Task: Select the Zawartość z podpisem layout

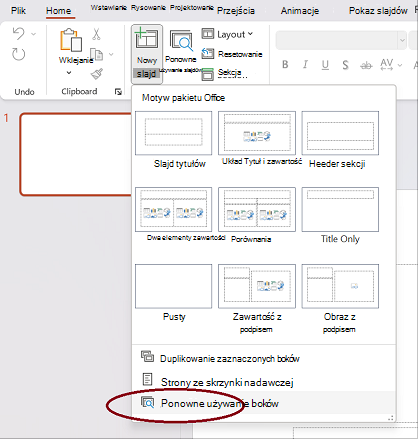Action: tap(257, 286)
